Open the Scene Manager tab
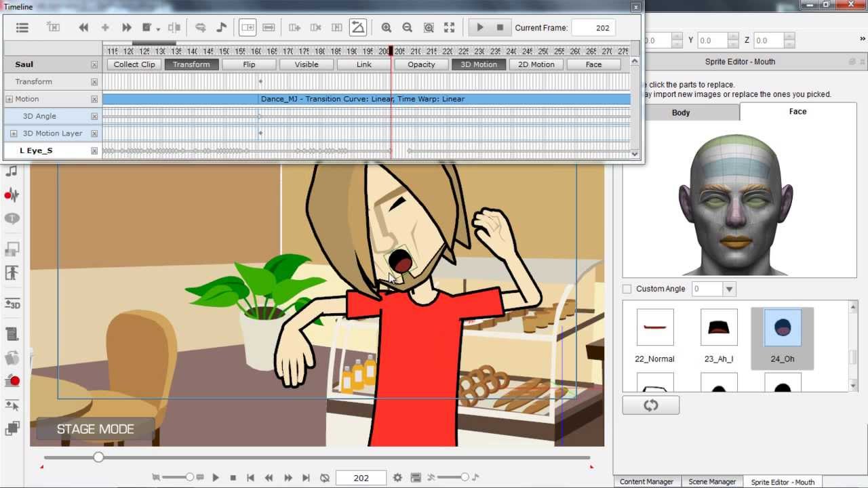This screenshot has height=488, width=868. [x=712, y=481]
